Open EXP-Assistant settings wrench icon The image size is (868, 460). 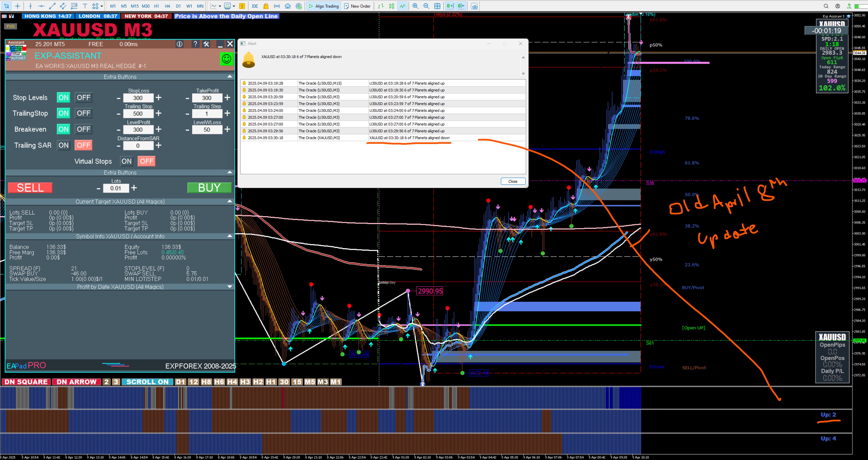coord(206,44)
